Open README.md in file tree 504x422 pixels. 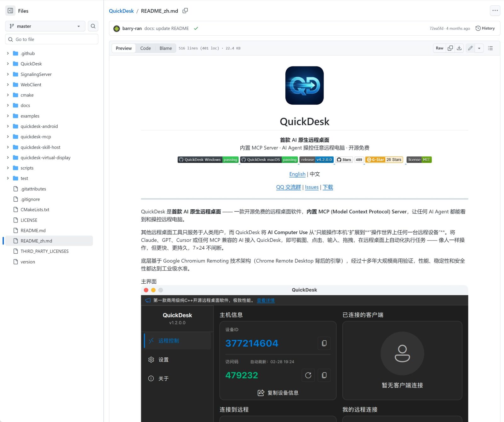(x=33, y=230)
